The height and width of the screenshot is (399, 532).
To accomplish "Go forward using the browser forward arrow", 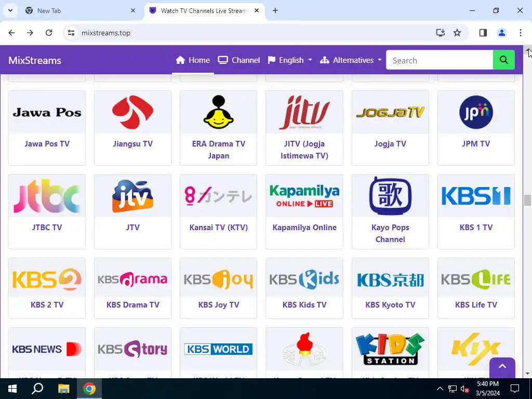I will pyautogui.click(x=30, y=33).
